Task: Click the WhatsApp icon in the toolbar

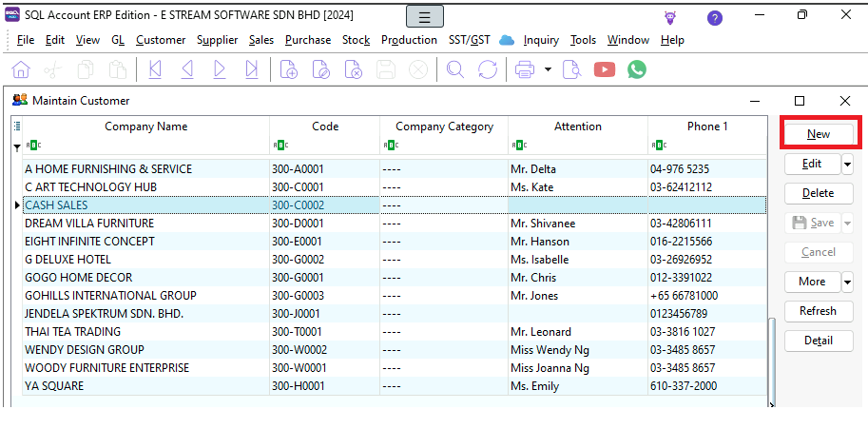Action: click(x=637, y=69)
